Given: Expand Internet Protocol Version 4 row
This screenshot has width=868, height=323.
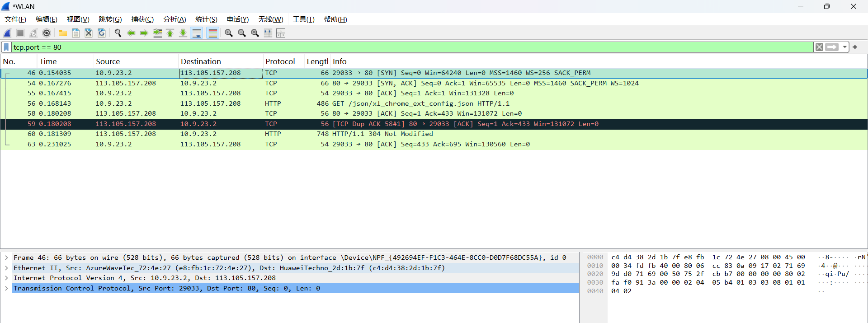Looking at the screenshot, I should pos(6,278).
